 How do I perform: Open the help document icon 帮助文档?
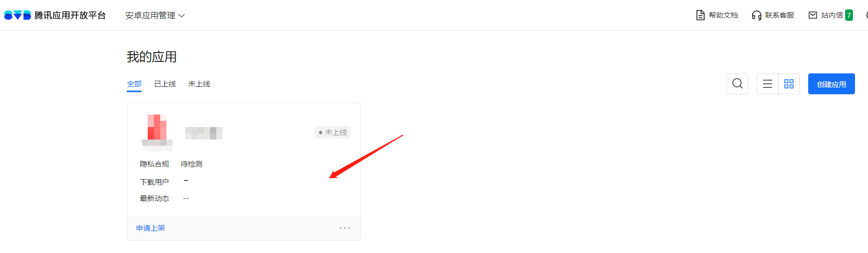[x=701, y=15]
